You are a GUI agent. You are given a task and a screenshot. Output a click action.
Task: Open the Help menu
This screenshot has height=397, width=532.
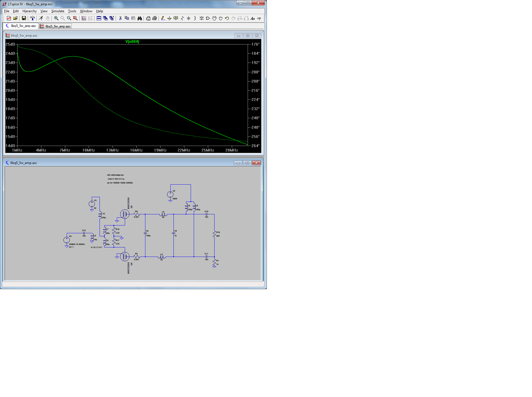[100, 11]
